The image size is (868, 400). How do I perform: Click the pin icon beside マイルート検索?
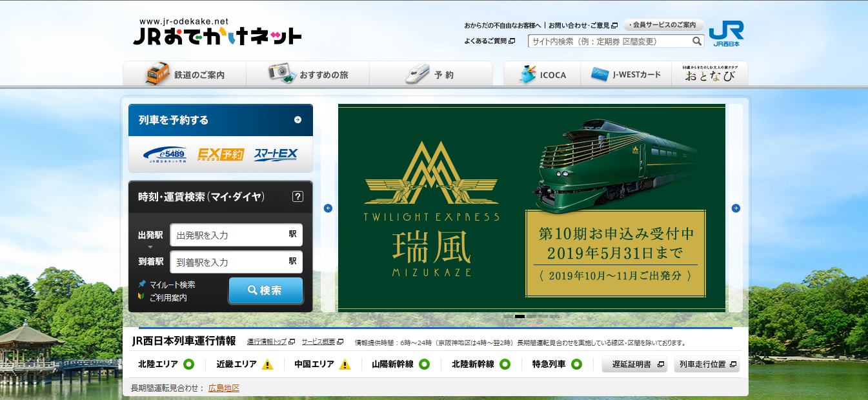(142, 285)
